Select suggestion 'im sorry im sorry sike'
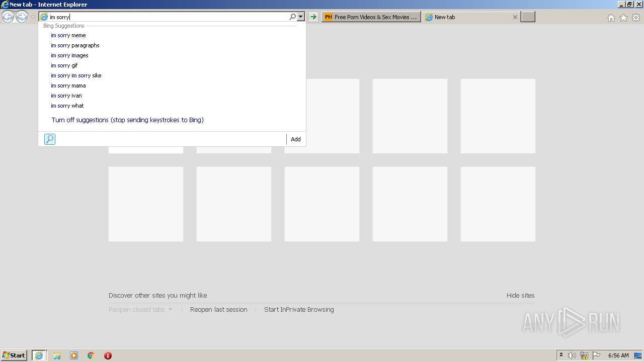The width and height of the screenshot is (644, 362). pos(172,75)
